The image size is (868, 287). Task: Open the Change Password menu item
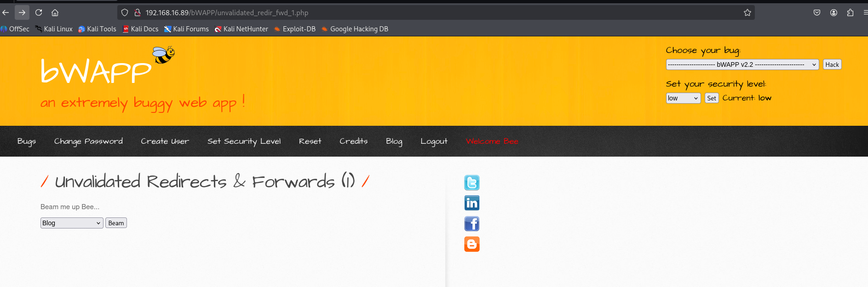tap(88, 141)
